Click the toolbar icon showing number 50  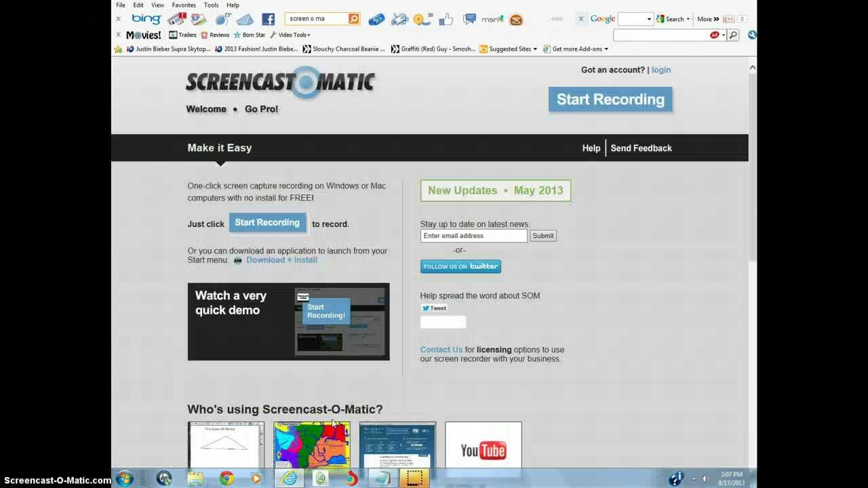[x=422, y=19]
